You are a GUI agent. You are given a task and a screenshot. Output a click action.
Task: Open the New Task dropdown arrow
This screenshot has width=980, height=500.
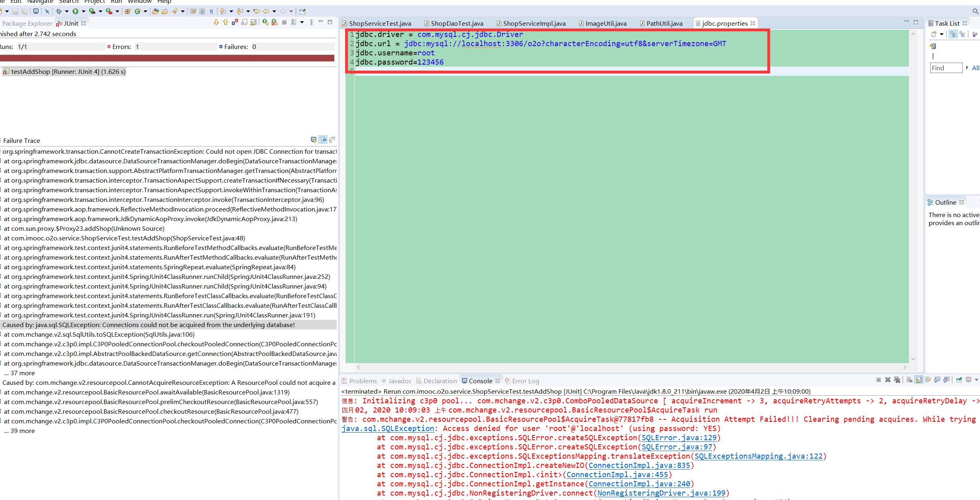tap(941, 34)
